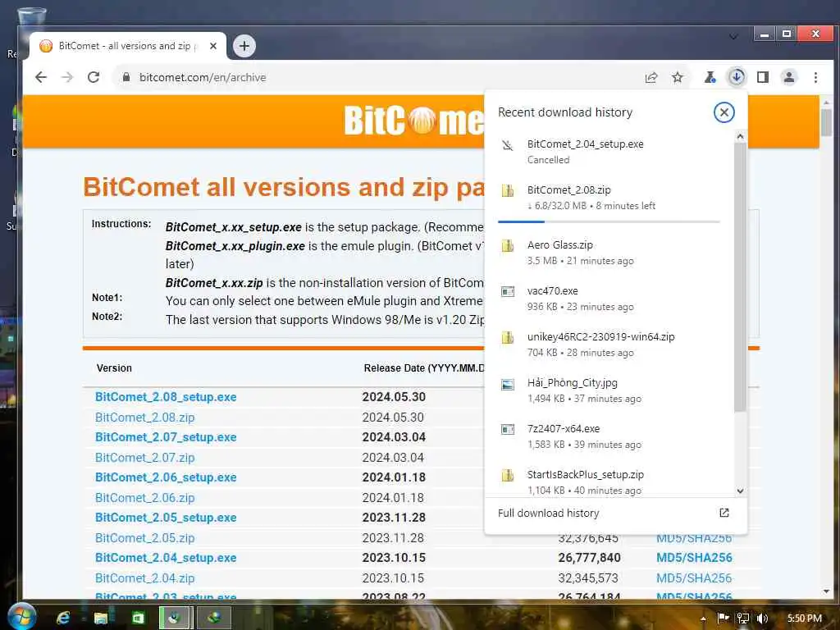The width and height of the screenshot is (840, 630).
Task: Close the BitComet tab
Action: (x=213, y=46)
